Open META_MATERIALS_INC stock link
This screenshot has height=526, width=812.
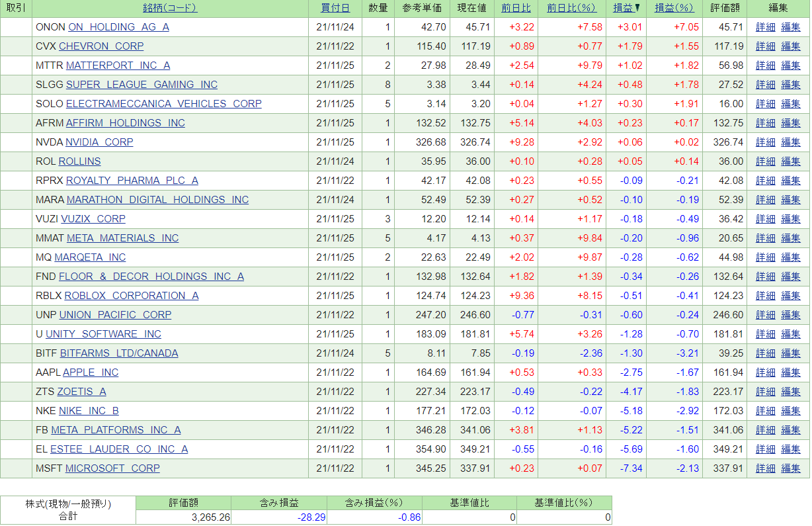123,238
